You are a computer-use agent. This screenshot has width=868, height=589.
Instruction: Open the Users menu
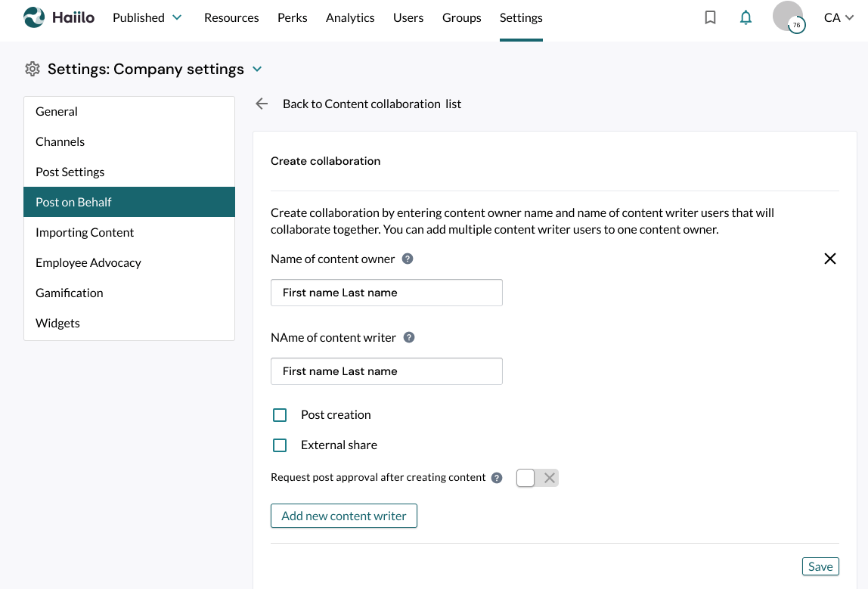point(408,17)
